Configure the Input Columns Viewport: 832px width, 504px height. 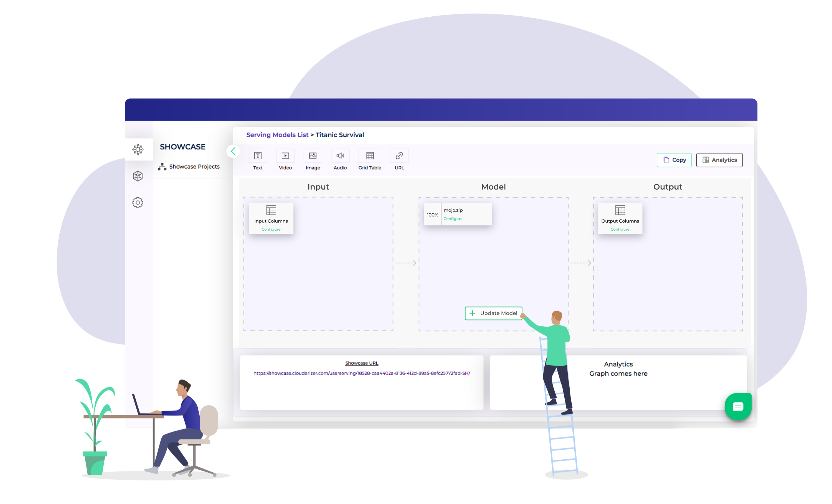(271, 229)
